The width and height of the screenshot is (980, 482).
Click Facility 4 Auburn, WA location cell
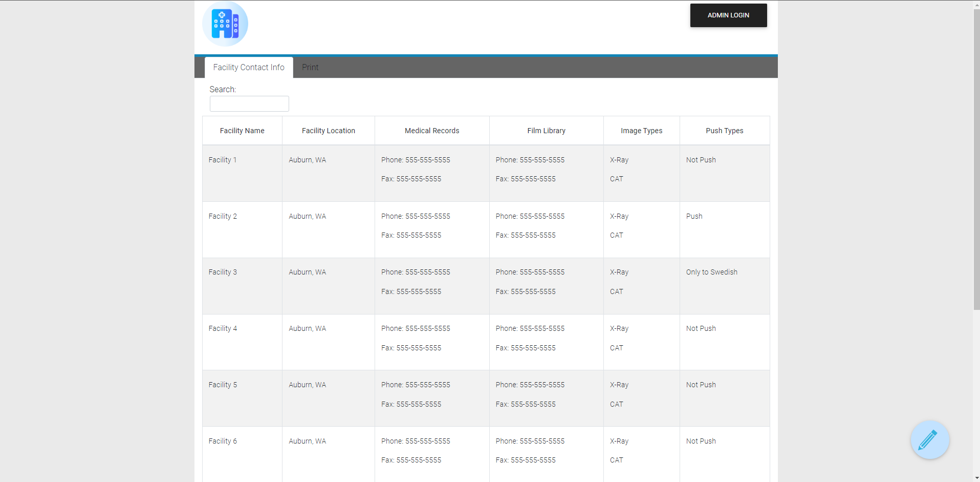point(307,329)
